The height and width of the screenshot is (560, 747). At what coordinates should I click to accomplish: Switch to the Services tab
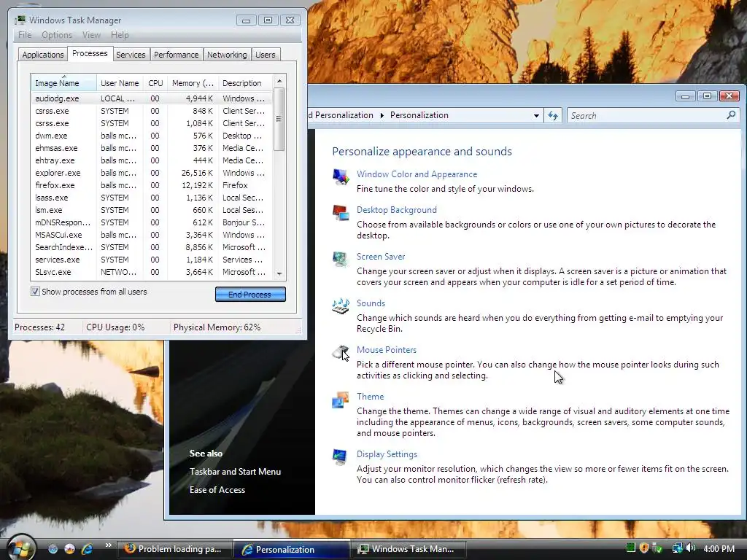click(x=131, y=55)
